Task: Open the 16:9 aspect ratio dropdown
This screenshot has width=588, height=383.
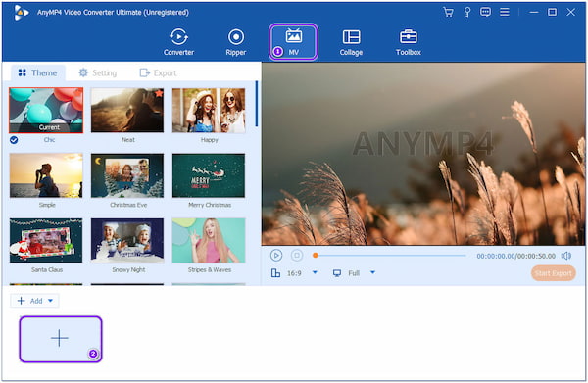Action: click(315, 272)
